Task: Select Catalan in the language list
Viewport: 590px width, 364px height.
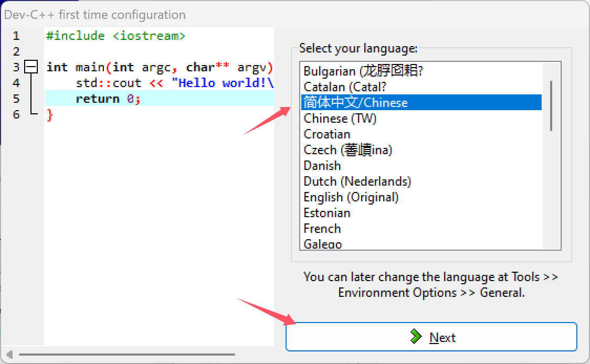Action: coord(422,87)
